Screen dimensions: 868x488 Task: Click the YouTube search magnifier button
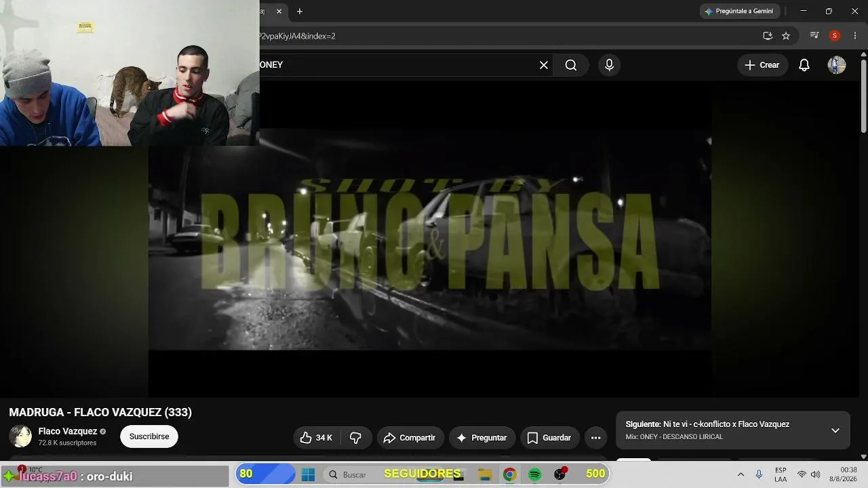point(571,65)
